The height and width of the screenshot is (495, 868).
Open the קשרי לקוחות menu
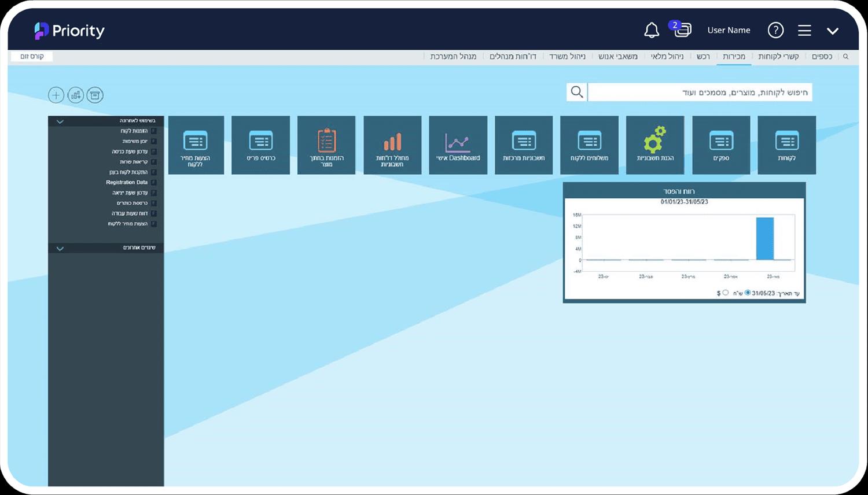[778, 57]
